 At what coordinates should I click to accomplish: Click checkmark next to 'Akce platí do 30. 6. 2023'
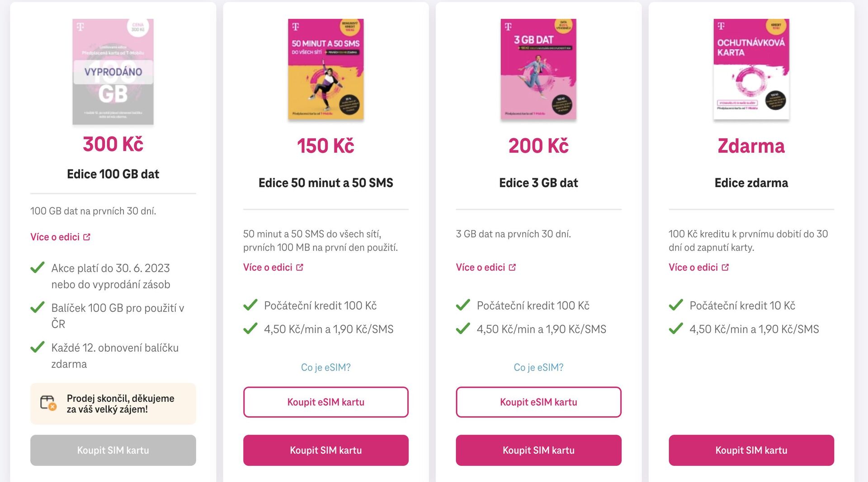tap(38, 268)
